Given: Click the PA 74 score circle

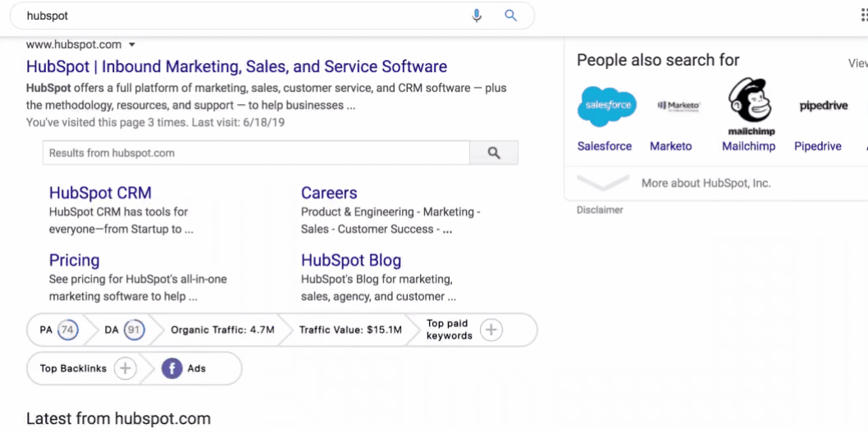Looking at the screenshot, I should click(67, 330).
